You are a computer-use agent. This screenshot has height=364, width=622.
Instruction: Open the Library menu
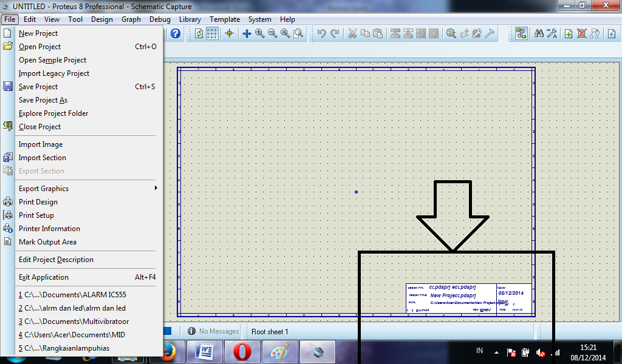190,19
